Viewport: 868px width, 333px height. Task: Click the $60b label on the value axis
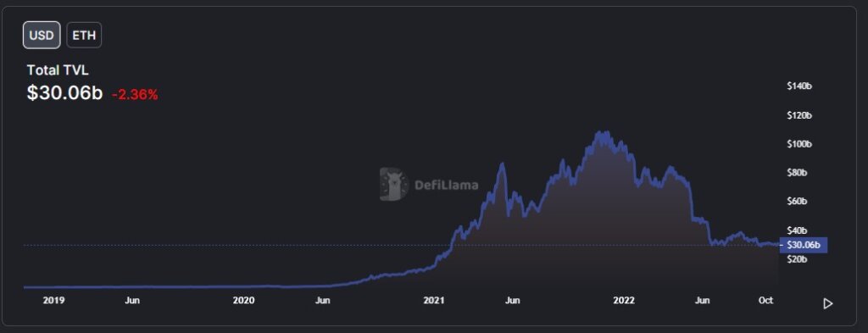tap(797, 202)
